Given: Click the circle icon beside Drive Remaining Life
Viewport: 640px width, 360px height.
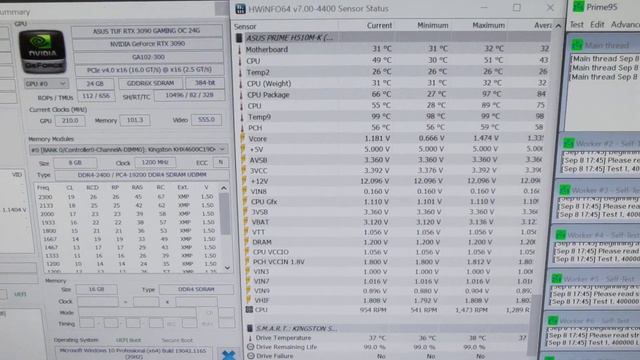Looking at the screenshot, I should coord(251,347).
